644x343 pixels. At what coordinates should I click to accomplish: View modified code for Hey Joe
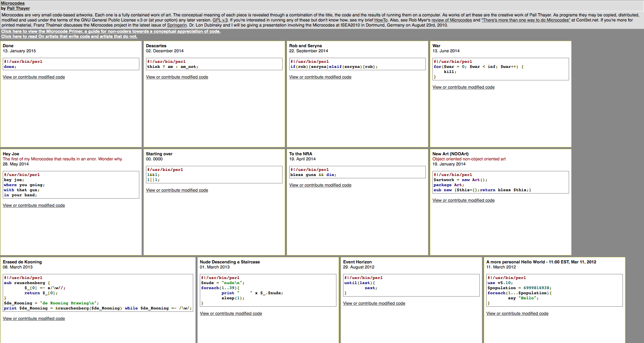34,205
